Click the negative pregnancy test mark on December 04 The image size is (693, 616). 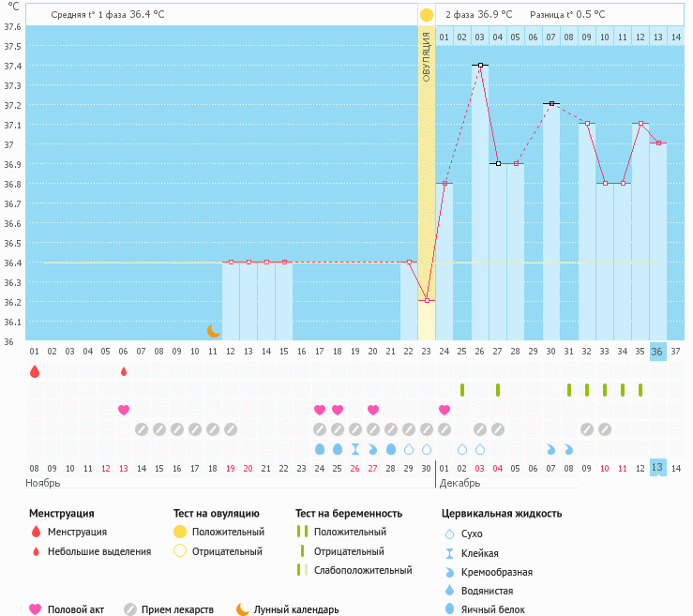tap(498, 390)
